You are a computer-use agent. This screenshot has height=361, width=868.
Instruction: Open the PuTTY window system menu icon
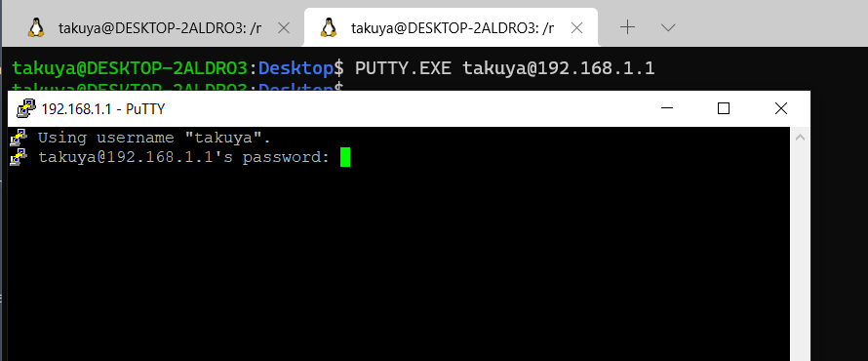coord(25,108)
